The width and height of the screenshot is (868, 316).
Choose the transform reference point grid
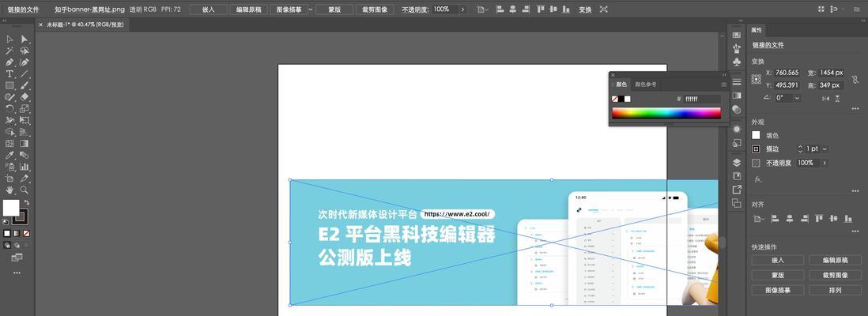[757, 79]
